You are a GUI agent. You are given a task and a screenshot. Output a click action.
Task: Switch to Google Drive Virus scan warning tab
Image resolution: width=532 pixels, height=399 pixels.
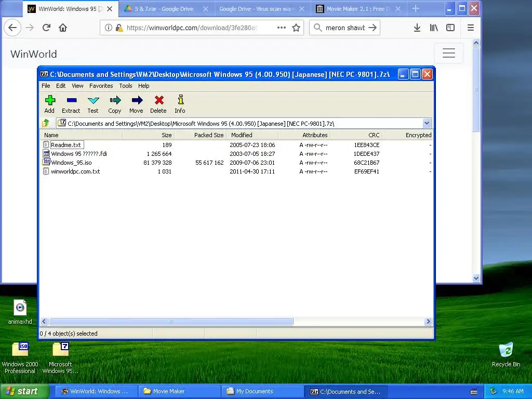pos(262,9)
